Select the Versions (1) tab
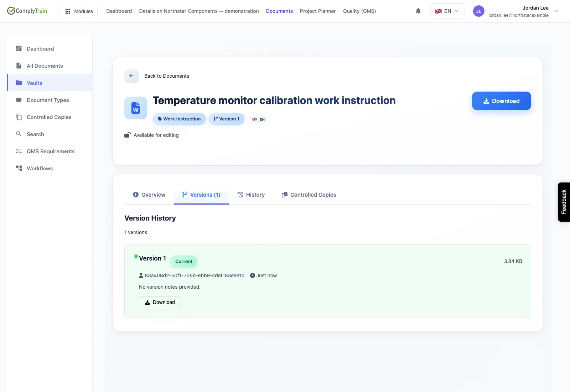570x392 pixels. [201, 195]
